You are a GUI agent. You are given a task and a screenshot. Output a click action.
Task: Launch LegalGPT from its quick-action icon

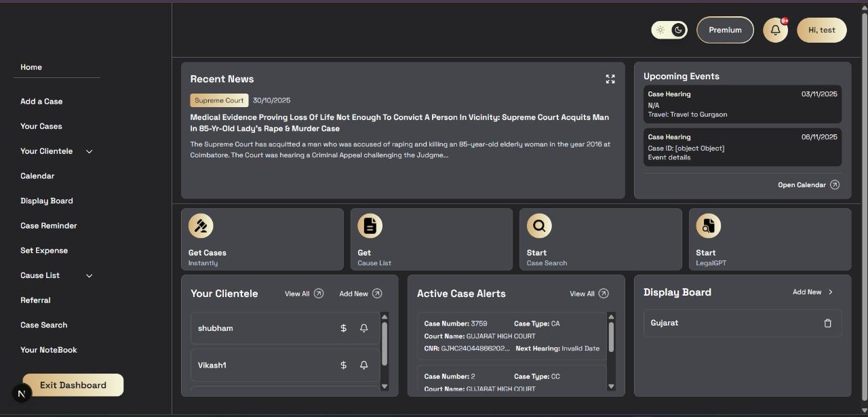point(708,226)
